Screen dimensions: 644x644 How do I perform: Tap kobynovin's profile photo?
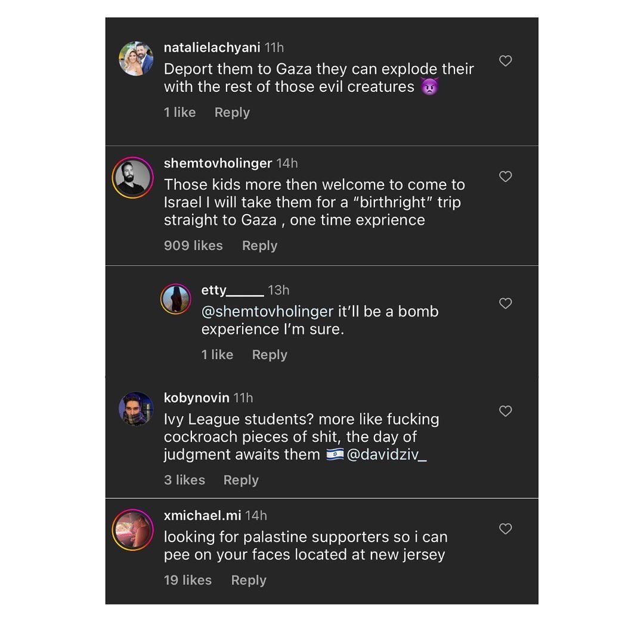tap(136, 408)
